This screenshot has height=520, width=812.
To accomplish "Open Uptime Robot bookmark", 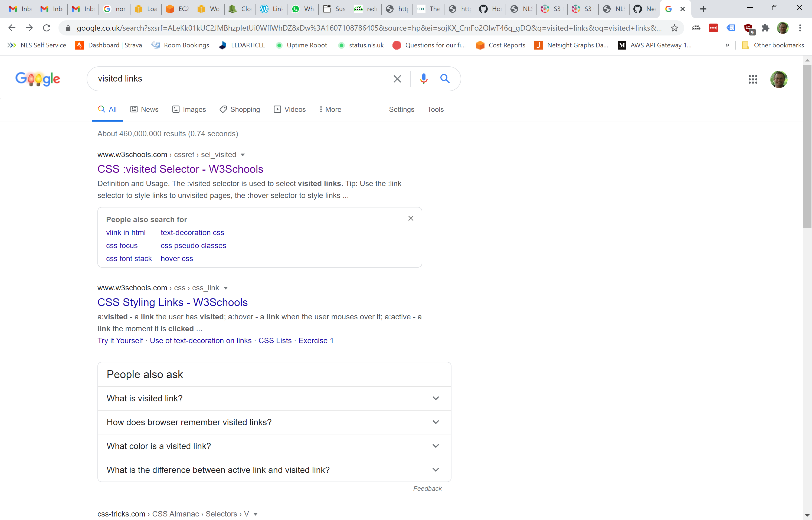I will tap(301, 45).
